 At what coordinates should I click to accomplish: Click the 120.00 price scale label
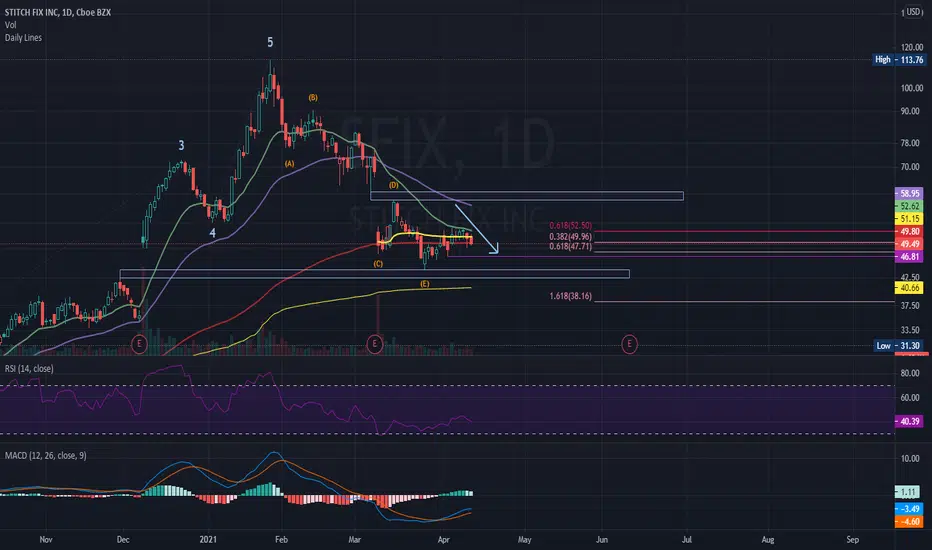pyautogui.click(x=912, y=48)
